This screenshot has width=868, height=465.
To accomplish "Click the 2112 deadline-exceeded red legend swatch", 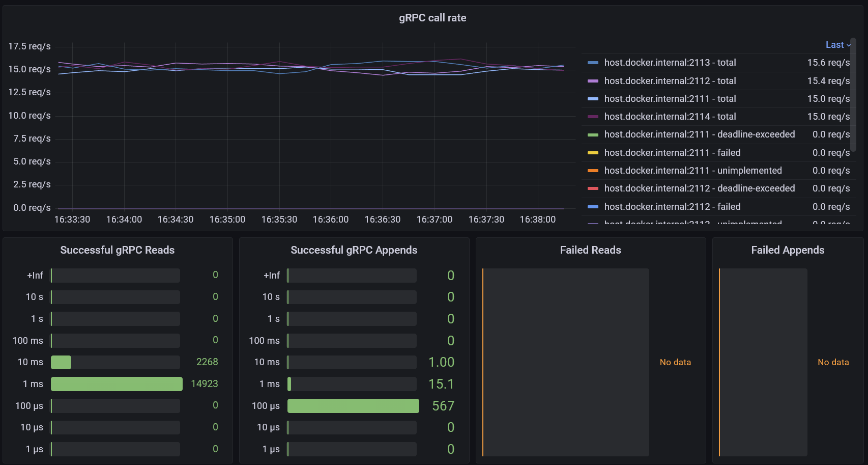I will click(x=593, y=188).
